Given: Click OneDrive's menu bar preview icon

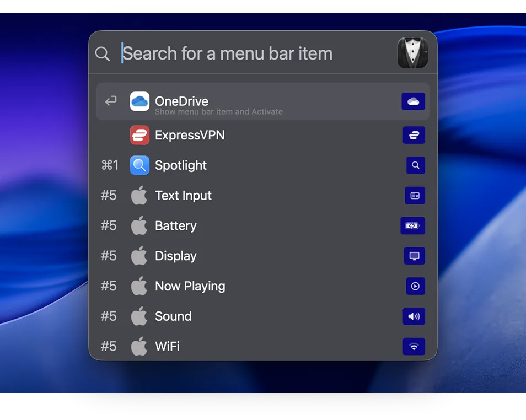Looking at the screenshot, I should (x=414, y=101).
